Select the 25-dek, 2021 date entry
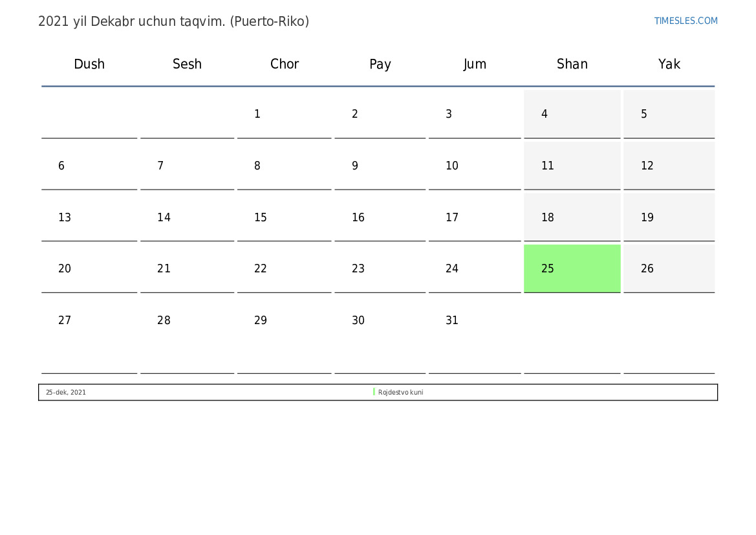The height and width of the screenshot is (535, 756). tap(65, 392)
